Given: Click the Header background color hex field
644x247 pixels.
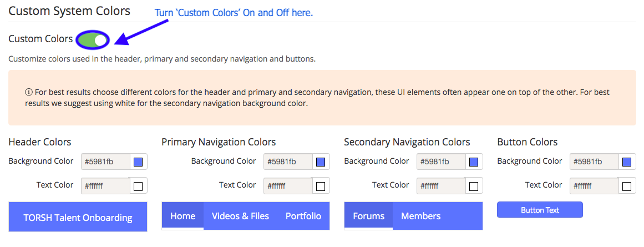Looking at the screenshot, I should 105,162.
